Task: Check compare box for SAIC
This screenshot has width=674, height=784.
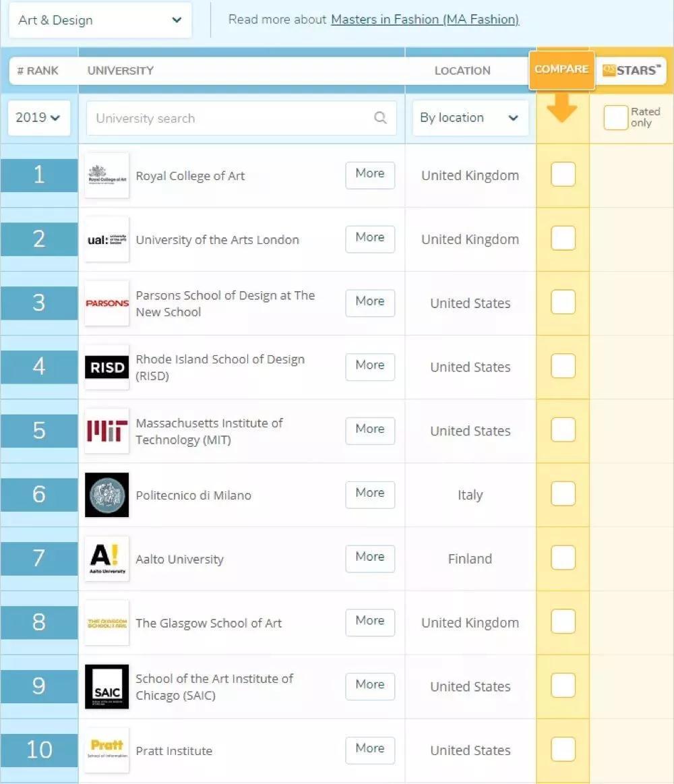Action: click(563, 686)
